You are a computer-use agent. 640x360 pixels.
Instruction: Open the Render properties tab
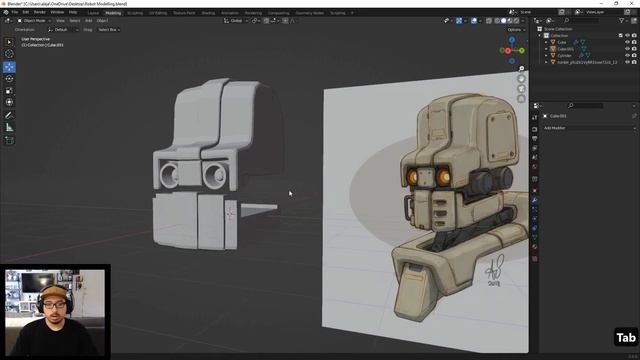pyautogui.click(x=535, y=129)
